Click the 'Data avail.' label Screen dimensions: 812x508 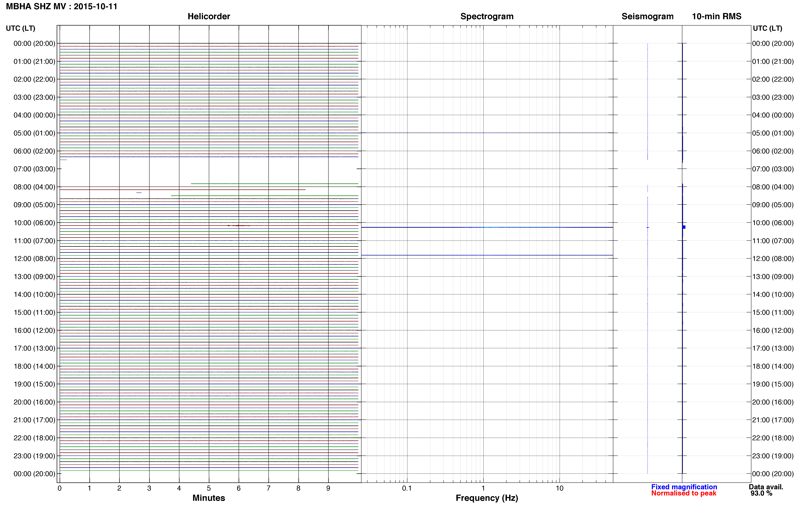(x=766, y=487)
